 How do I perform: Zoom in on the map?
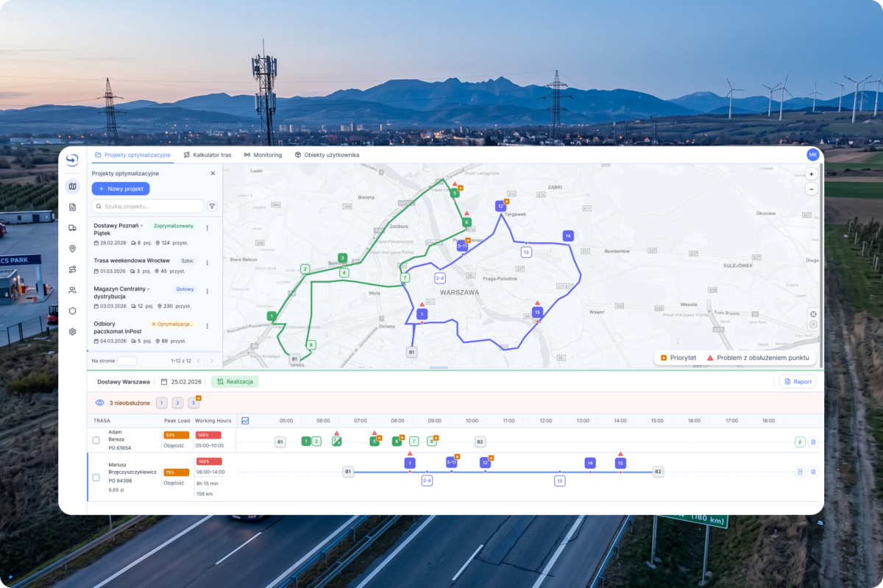click(811, 174)
